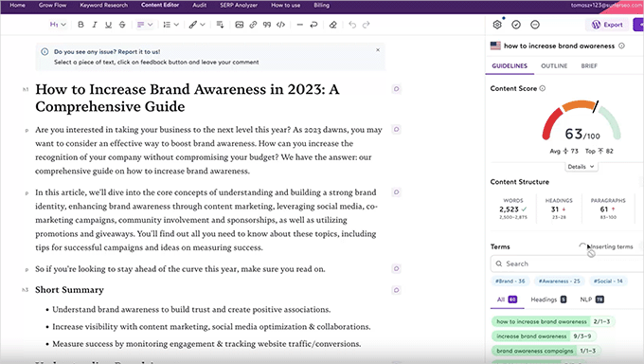The image size is (644, 364).
Task: Insert a hyperlink via link icon
Action: pos(253,25)
